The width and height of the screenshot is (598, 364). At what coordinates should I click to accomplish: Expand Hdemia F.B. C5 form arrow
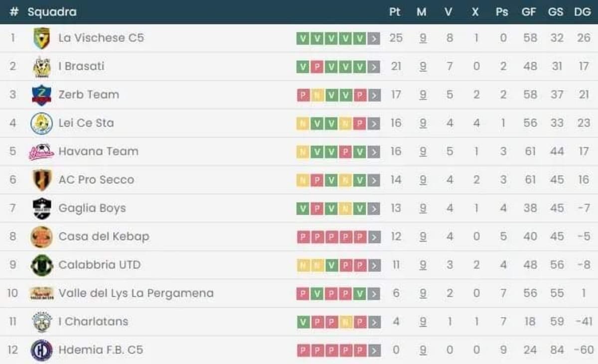(x=374, y=351)
